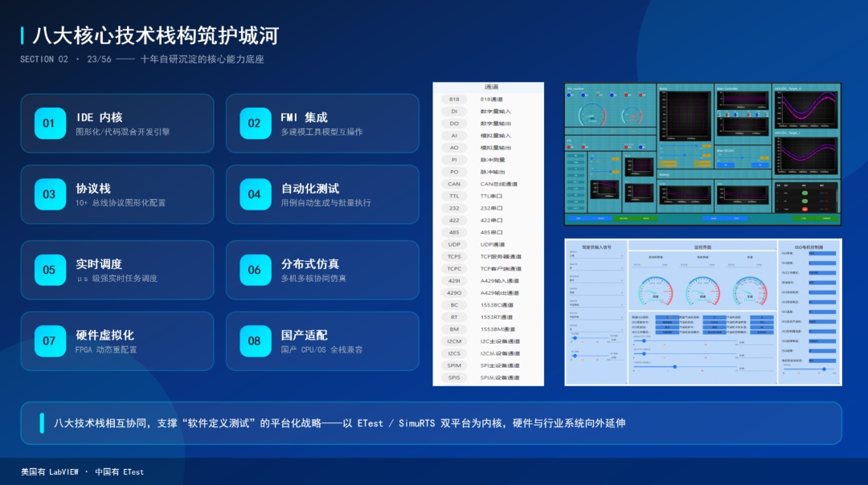Viewport: 868px width, 485px height.
Task: Click the UDP channel chip
Action: coord(454,244)
